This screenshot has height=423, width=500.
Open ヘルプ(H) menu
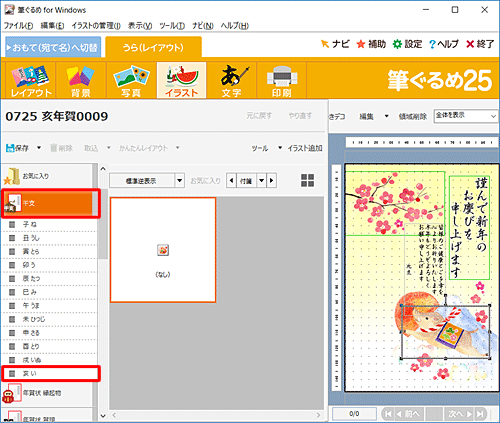tap(235, 26)
